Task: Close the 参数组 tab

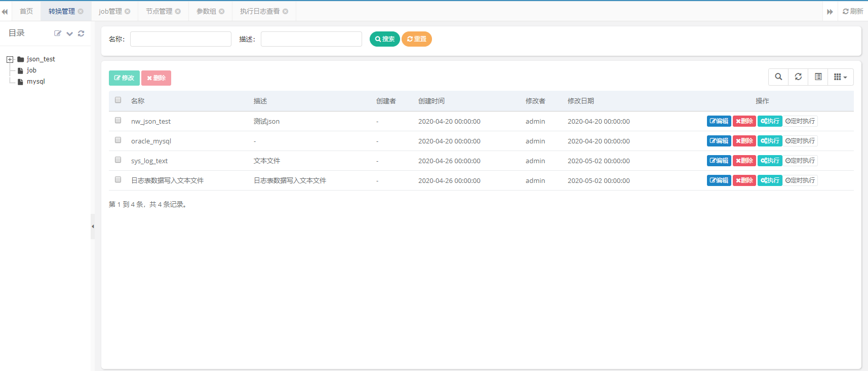Action: [x=221, y=11]
